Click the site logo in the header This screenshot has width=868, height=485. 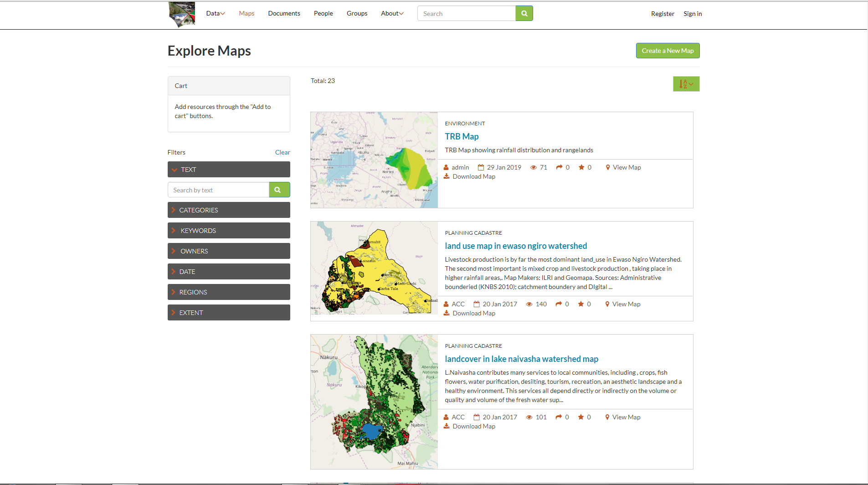[x=181, y=14]
